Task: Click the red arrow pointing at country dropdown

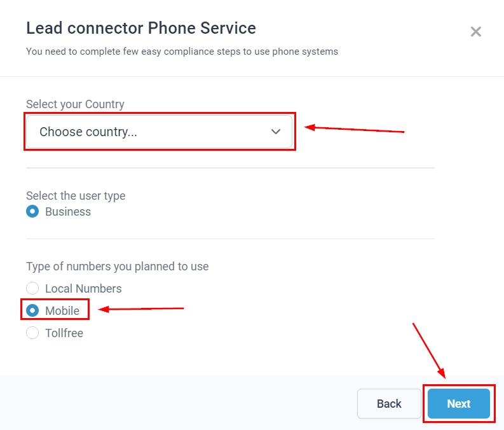Action: [355, 129]
